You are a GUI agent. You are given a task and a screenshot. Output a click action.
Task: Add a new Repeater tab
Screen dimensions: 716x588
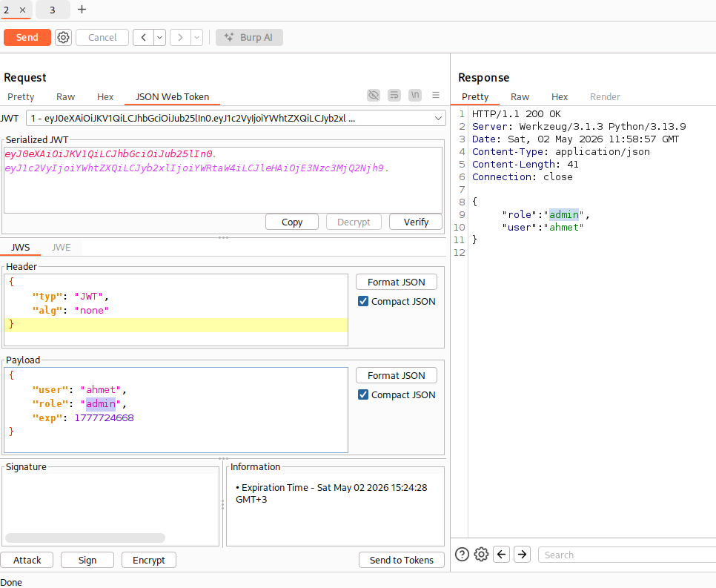tap(82, 9)
